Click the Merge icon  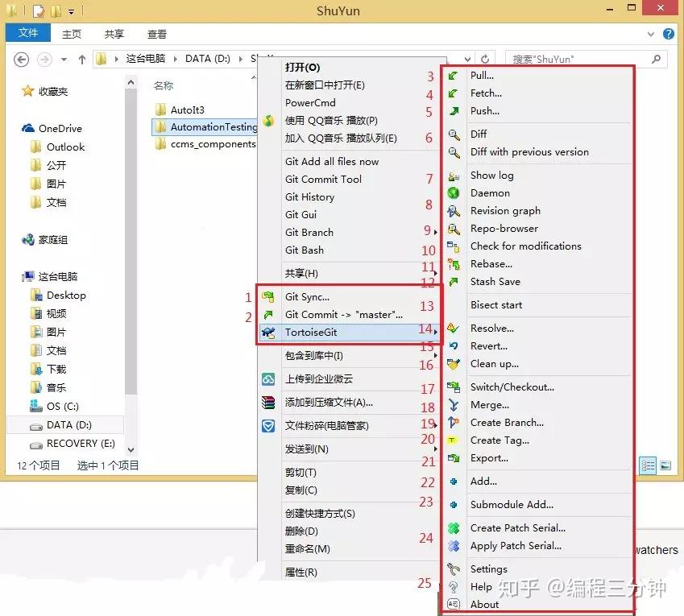coord(454,405)
